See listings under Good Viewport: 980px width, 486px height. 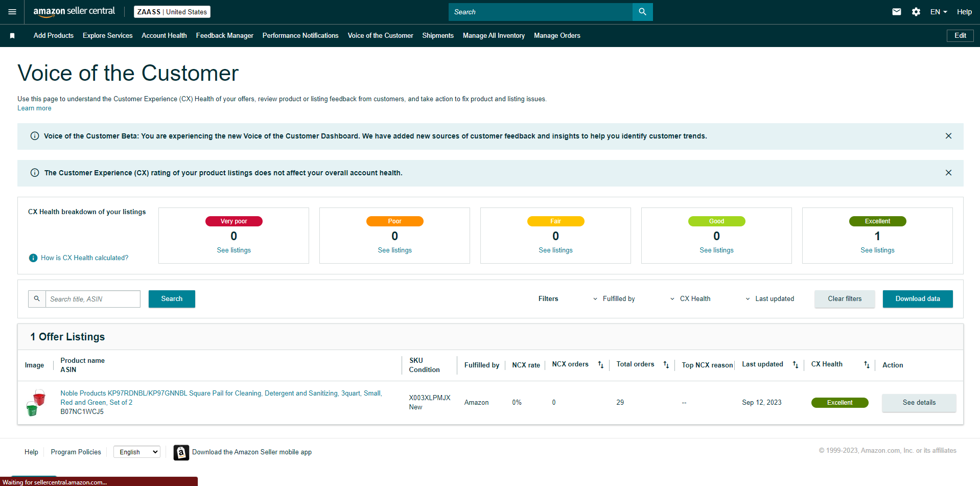(x=717, y=250)
